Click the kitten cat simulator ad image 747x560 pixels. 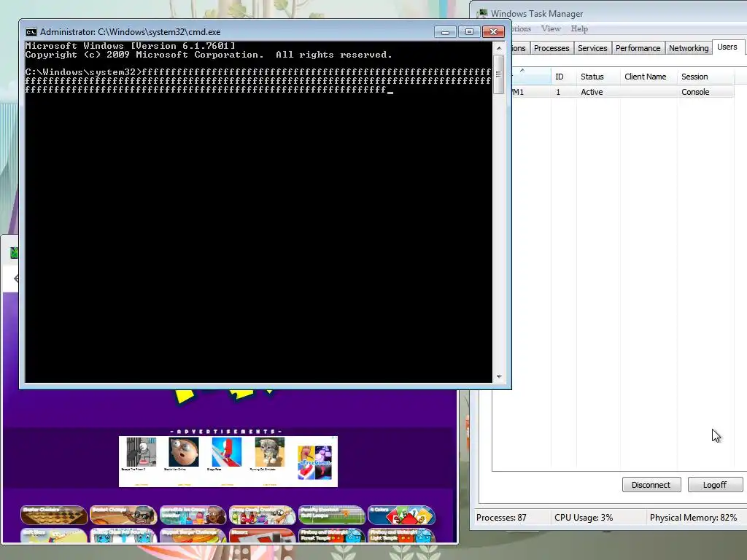coord(270,452)
